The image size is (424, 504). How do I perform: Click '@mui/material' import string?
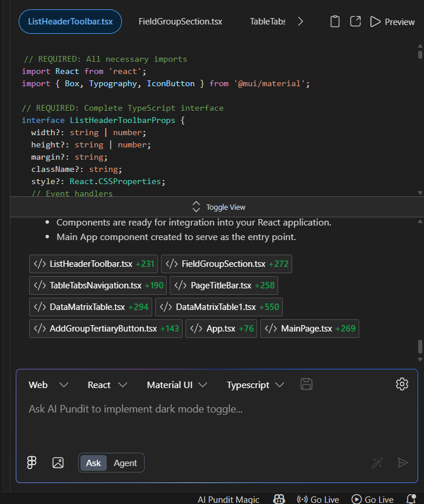pyautogui.click(x=269, y=83)
